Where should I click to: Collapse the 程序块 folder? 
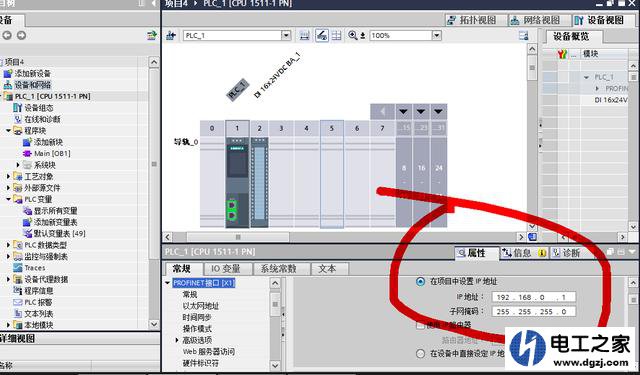click(9, 131)
